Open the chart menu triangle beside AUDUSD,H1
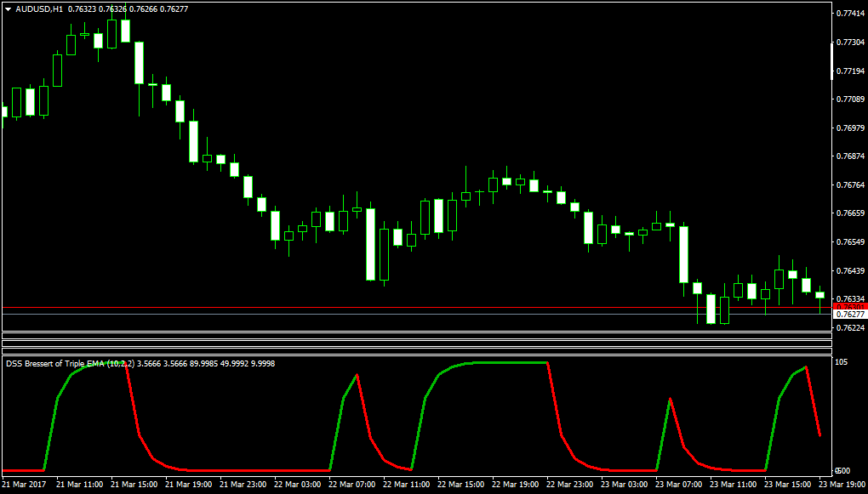868x494 pixels. point(8,9)
